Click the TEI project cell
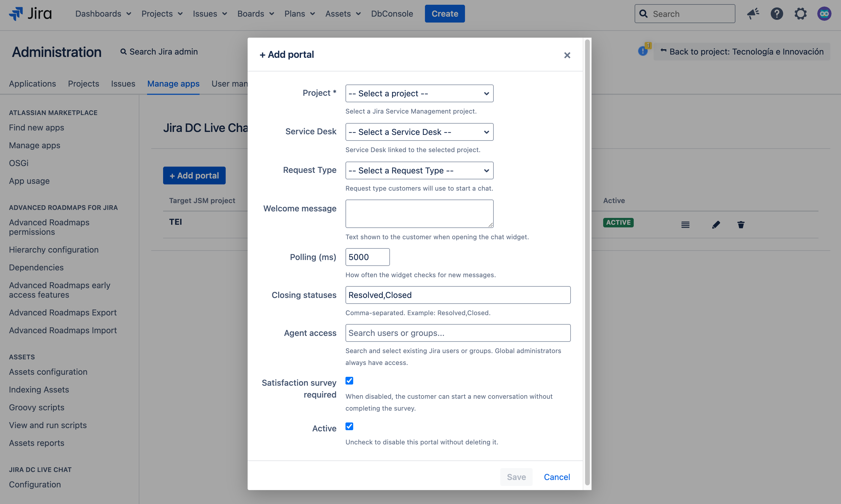 tap(175, 222)
